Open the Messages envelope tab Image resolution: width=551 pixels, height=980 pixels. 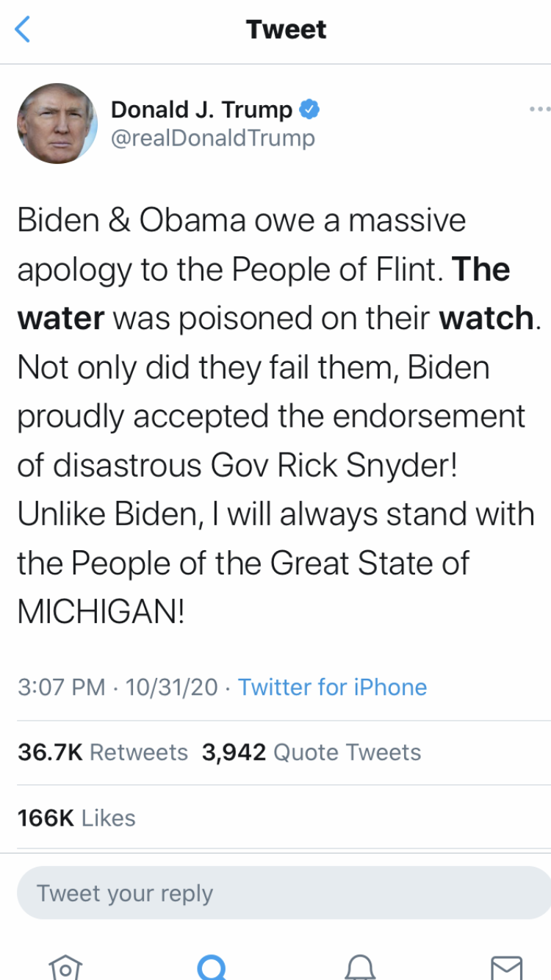pos(506,967)
